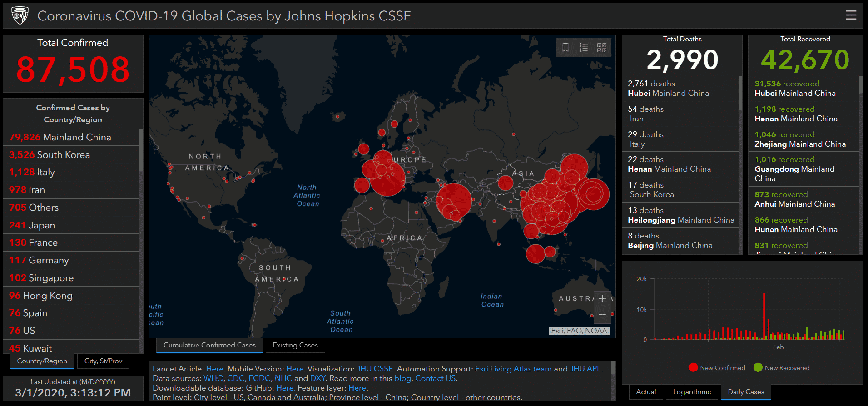868x406 pixels.
Task: Select 45 Kuwait row
Action: tap(71, 347)
